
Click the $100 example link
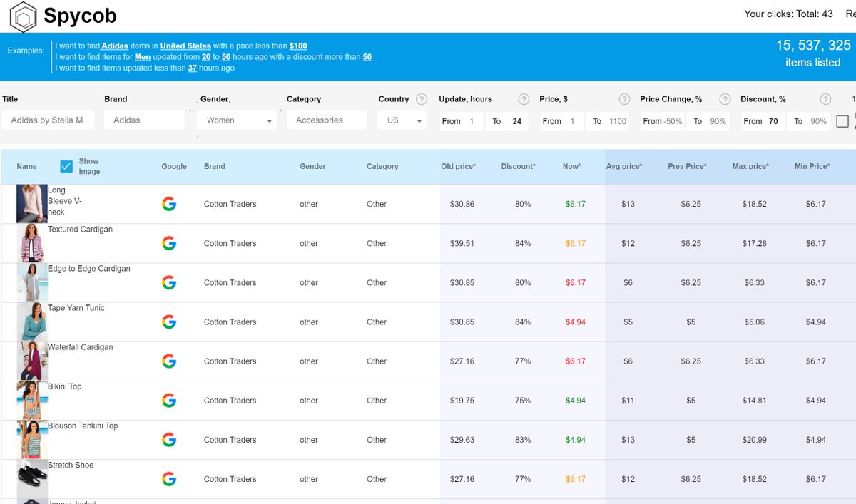coord(298,46)
